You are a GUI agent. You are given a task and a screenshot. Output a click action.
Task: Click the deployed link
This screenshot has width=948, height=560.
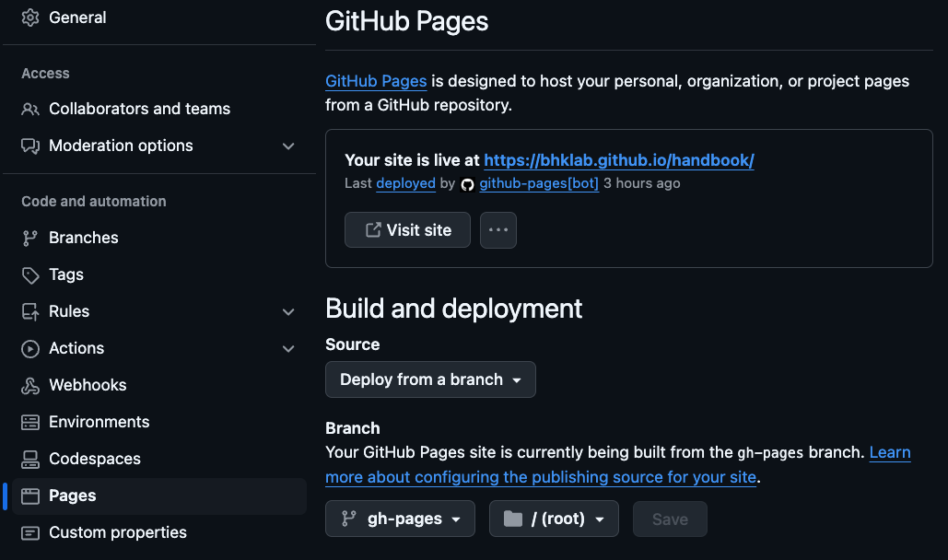[405, 183]
